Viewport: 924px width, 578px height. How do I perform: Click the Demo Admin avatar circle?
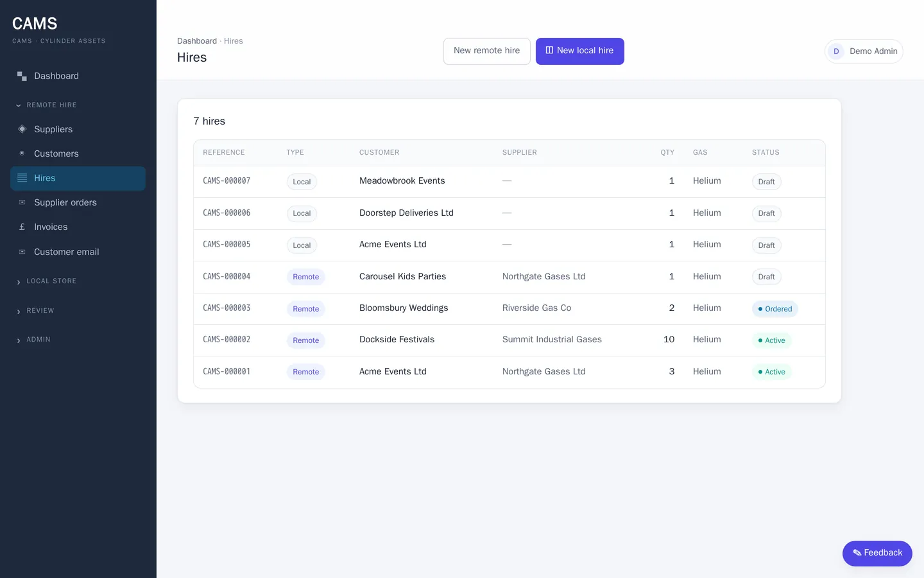[836, 51]
